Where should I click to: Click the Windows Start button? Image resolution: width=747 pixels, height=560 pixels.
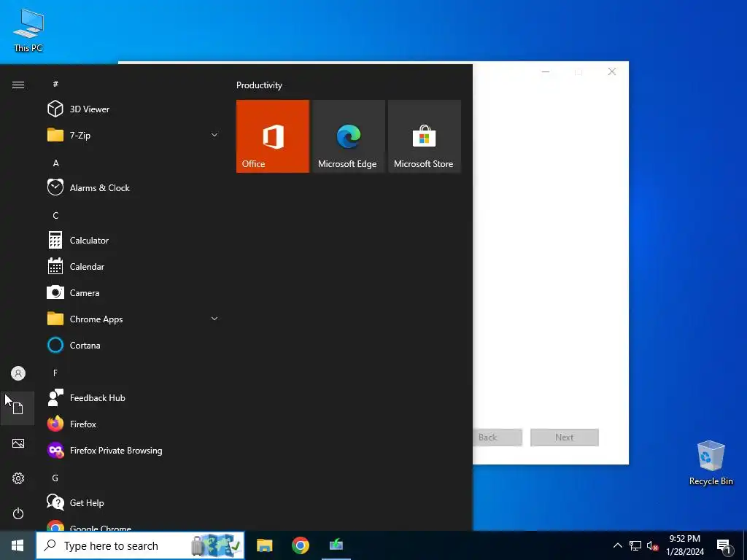[x=18, y=545]
